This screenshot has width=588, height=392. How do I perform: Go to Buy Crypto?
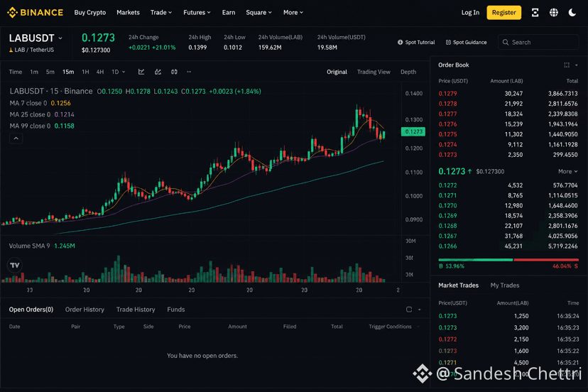[90, 12]
